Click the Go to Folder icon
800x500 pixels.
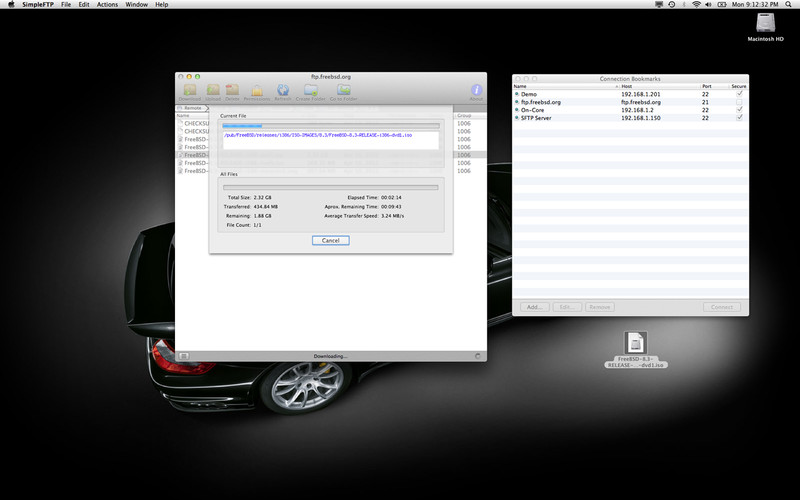point(343,91)
